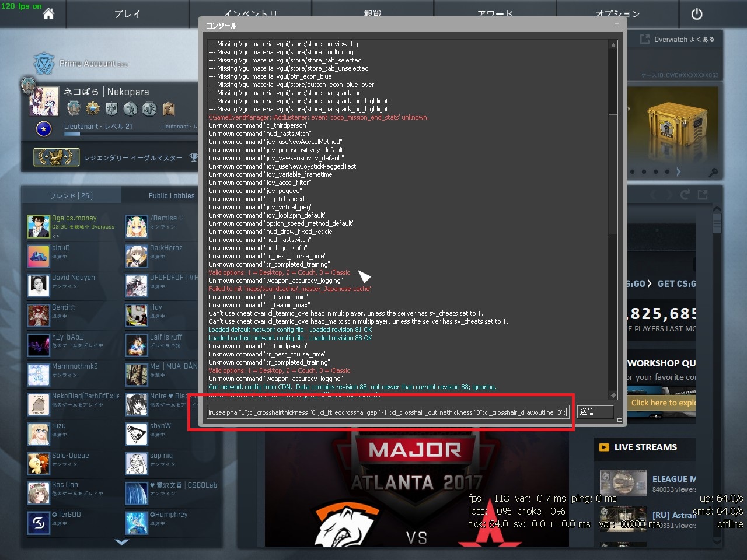Select the fourth round coin badge
Image resolution: width=747 pixels, height=560 pixels.
pos(130,108)
